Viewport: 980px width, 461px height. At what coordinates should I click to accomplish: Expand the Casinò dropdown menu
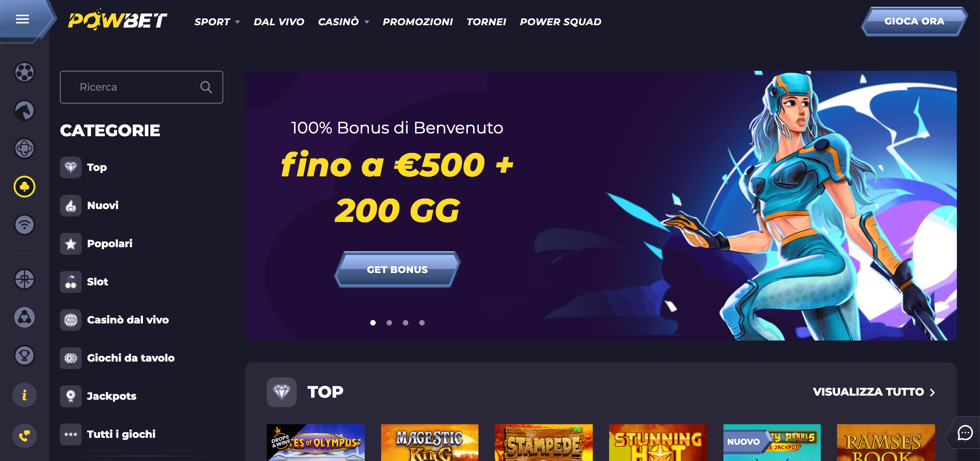pos(344,22)
